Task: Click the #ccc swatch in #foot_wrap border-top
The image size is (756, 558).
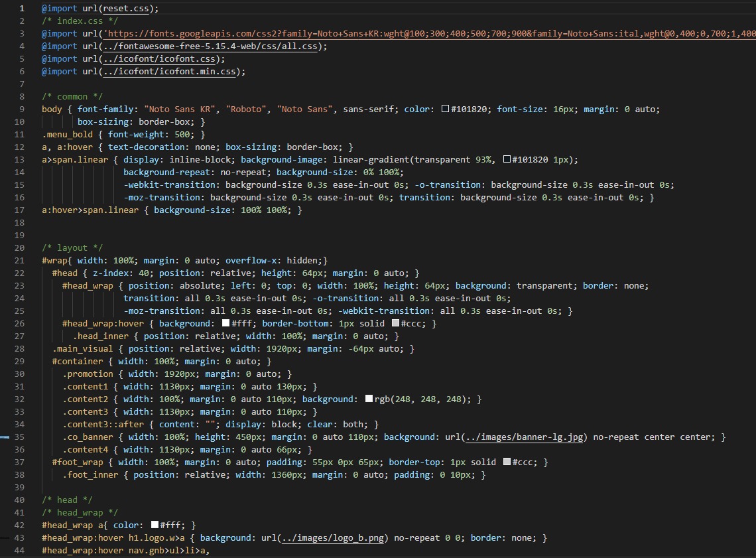Action: click(507, 462)
